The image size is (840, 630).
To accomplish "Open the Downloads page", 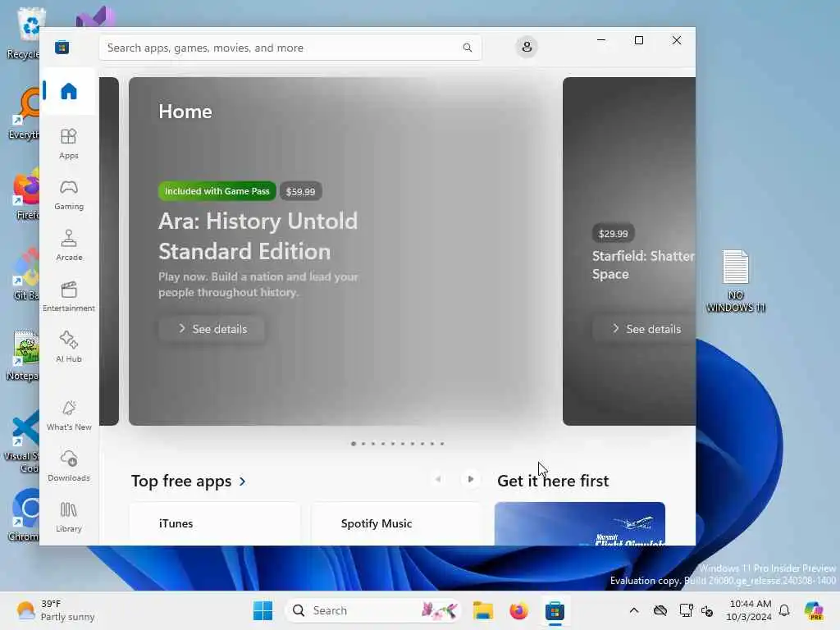I will click(69, 466).
